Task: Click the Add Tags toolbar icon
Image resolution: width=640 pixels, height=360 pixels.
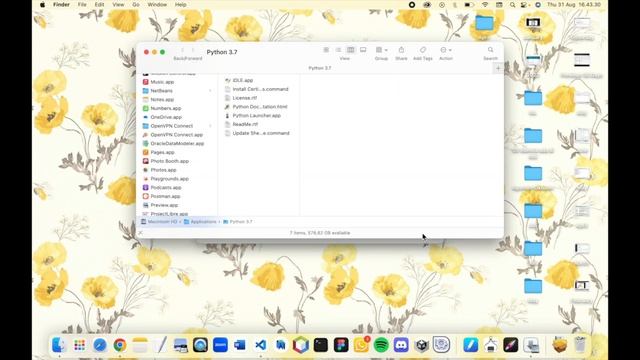Action: [x=423, y=50]
